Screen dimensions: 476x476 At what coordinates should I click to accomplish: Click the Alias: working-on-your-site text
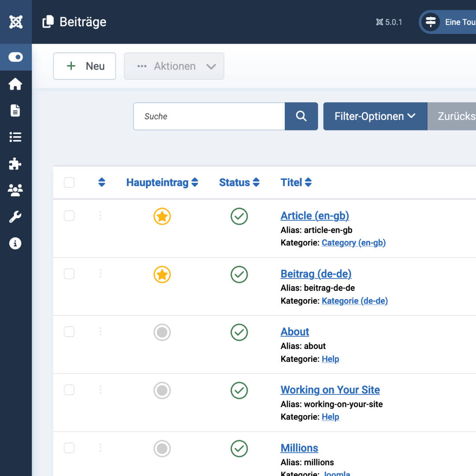[x=331, y=404]
